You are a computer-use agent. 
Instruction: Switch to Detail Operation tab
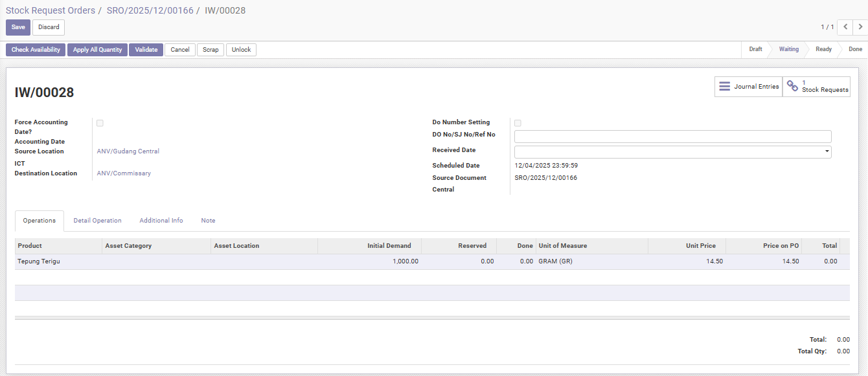click(97, 221)
